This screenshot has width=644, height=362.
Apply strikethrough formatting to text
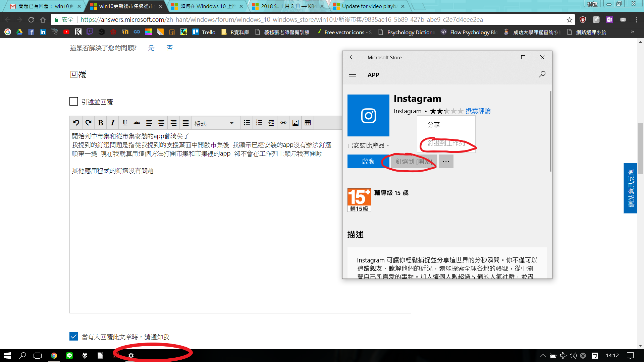tap(137, 123)
